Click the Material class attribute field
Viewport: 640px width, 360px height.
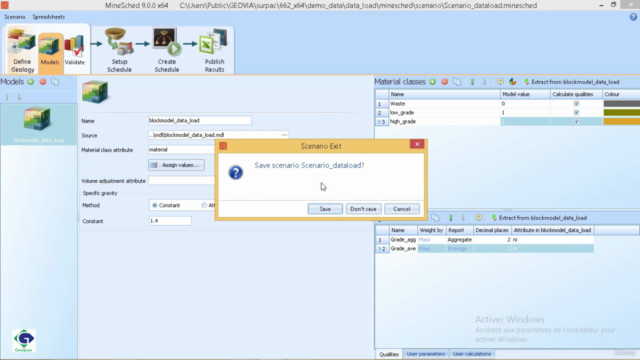pos(182,150)
